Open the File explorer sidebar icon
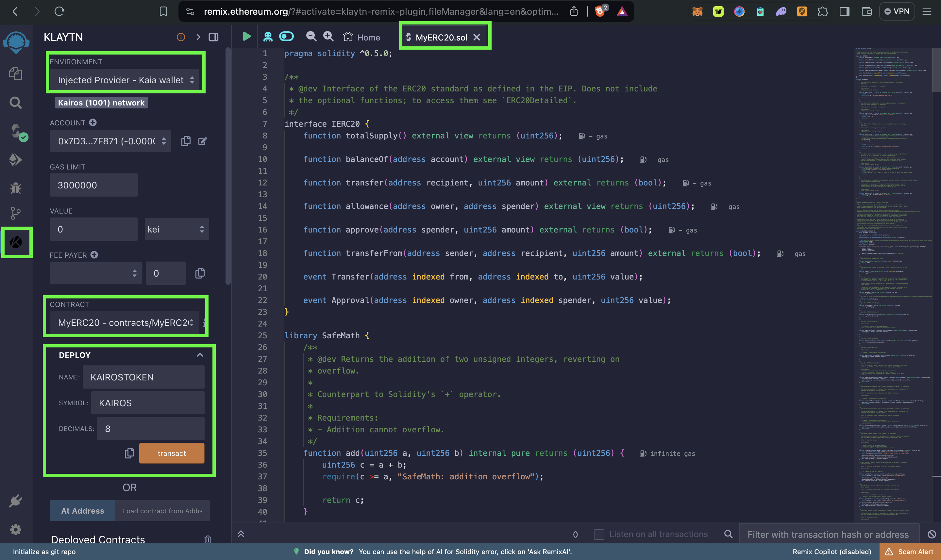This screenshot has width=941, height=560. click(15, 73)
